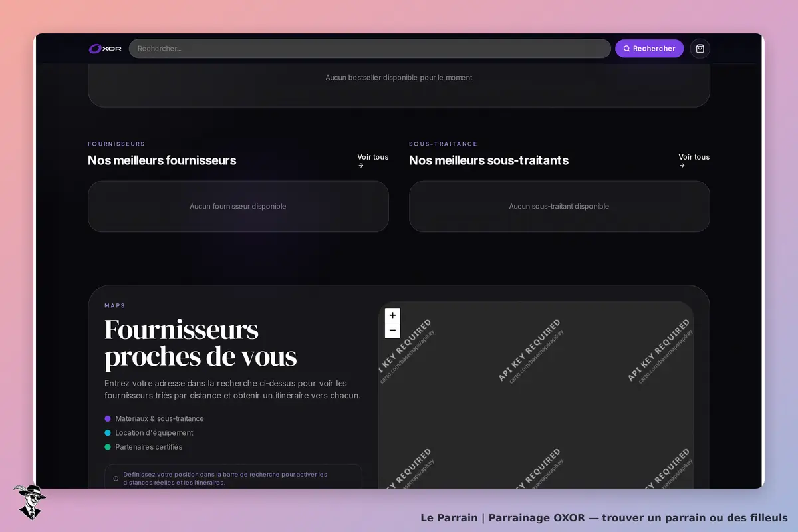The height and width of the screenshot is (532, 798).
Task: Click the Rechercher search button
Action: click(649, 49)
